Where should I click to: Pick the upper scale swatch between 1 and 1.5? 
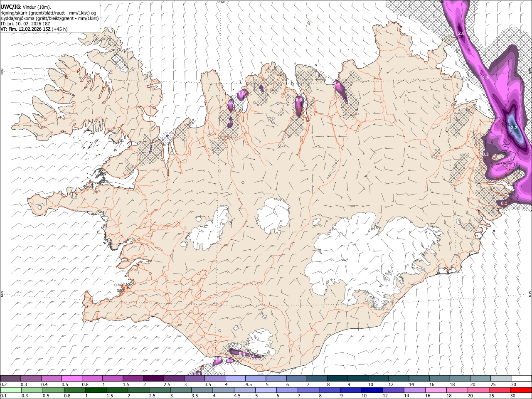point(112,379)
